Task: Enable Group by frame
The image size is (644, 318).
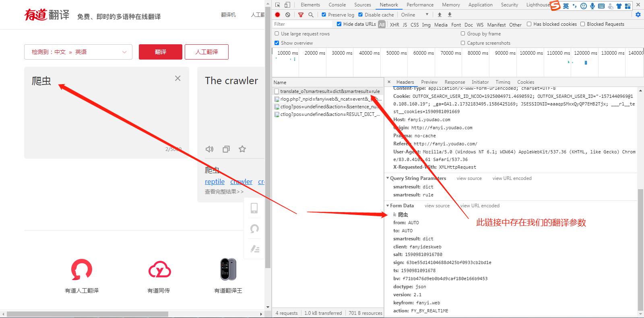Action: point(463,34)
